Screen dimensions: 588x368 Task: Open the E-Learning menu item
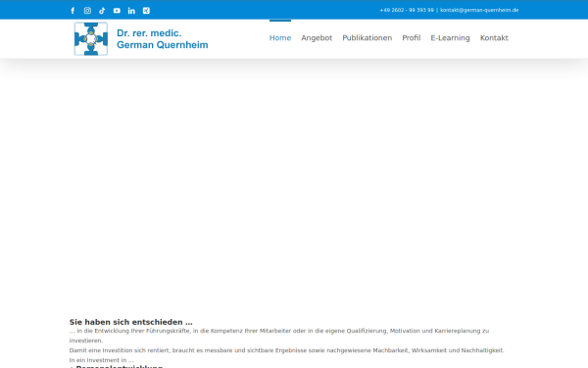(450, 38)
